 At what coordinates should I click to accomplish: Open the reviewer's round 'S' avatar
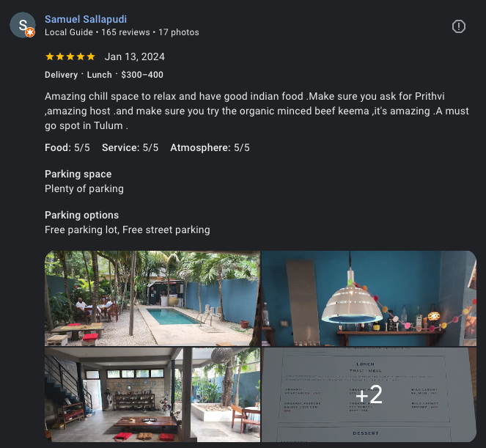[22, 25]
